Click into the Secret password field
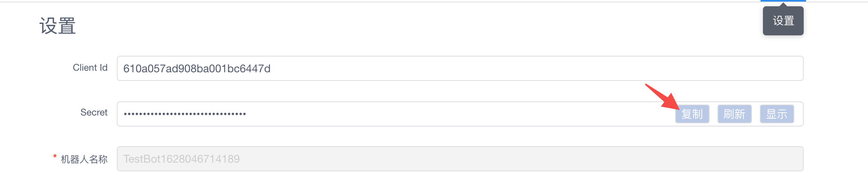The image size is (868, 176). (392, 114)
